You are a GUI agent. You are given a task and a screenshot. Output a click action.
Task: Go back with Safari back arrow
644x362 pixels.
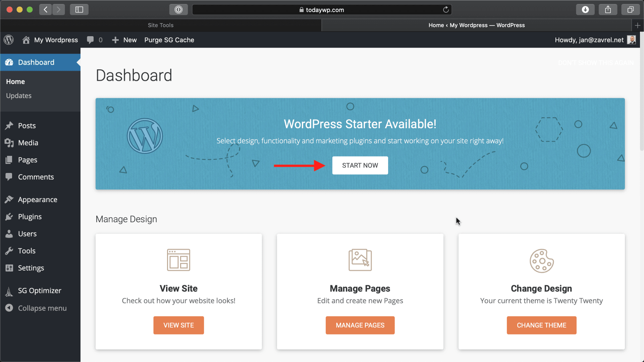pos(46,10)
